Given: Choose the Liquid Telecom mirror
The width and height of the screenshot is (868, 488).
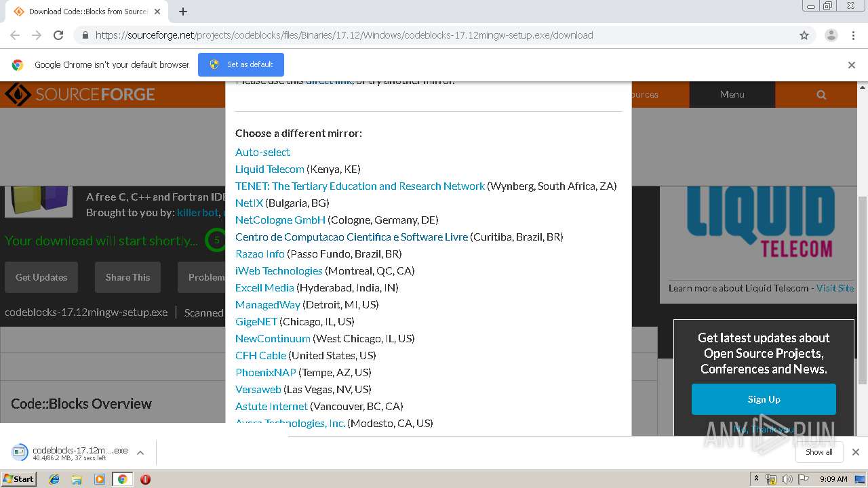Looking at the screenshot, I should coord(270,169).
